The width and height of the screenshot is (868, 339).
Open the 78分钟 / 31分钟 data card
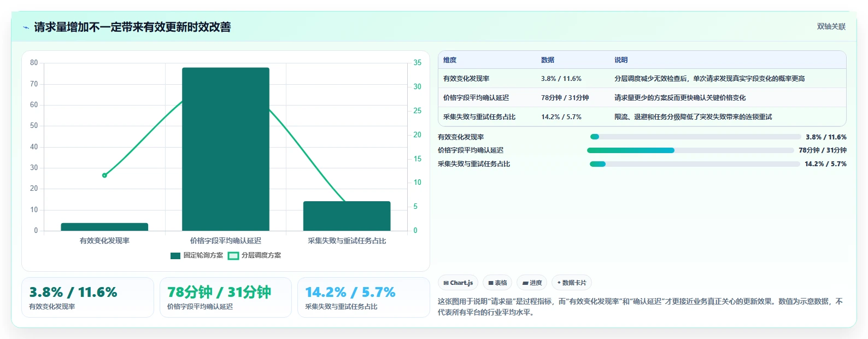click(226, 297)
